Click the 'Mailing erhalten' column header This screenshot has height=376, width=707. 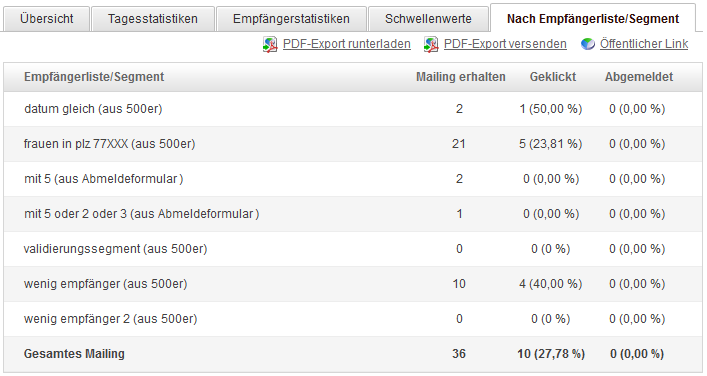pos(460,77)
